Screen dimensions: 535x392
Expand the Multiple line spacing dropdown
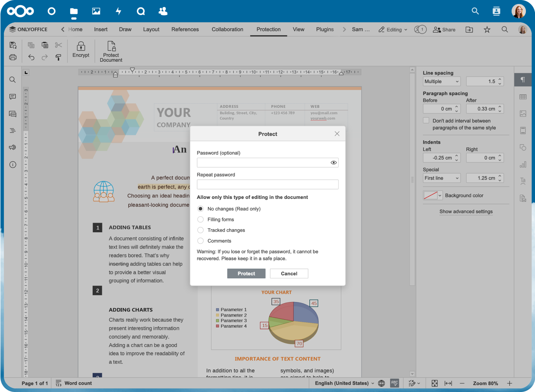coord(442,82)
